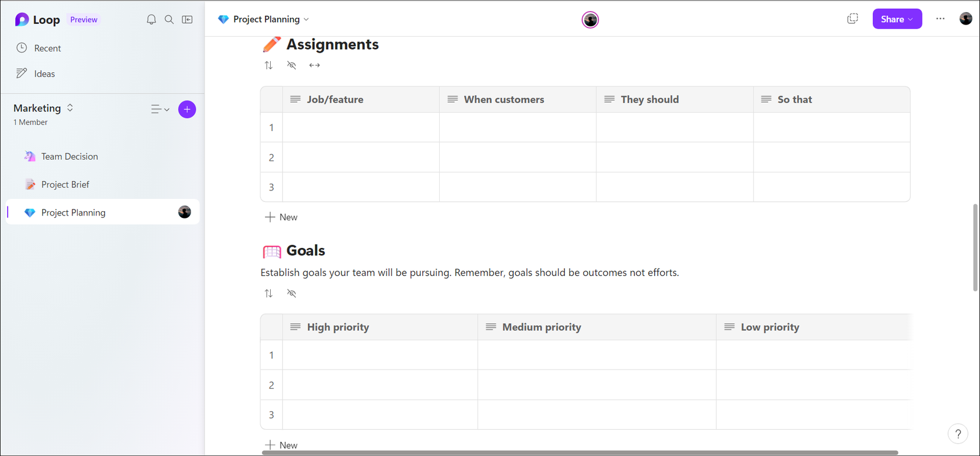Collapse the sidebar panel icon

[187, 20]
